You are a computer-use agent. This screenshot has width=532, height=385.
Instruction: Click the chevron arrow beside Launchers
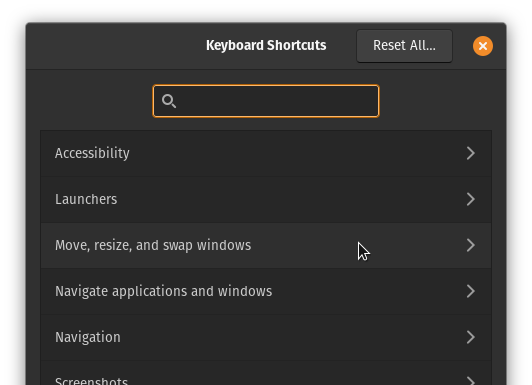pyautogui.click(x=470, y=199)
